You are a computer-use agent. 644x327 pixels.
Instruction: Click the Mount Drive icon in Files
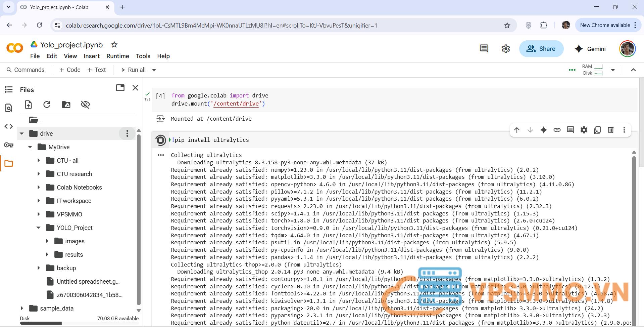(x=66, y=105)
